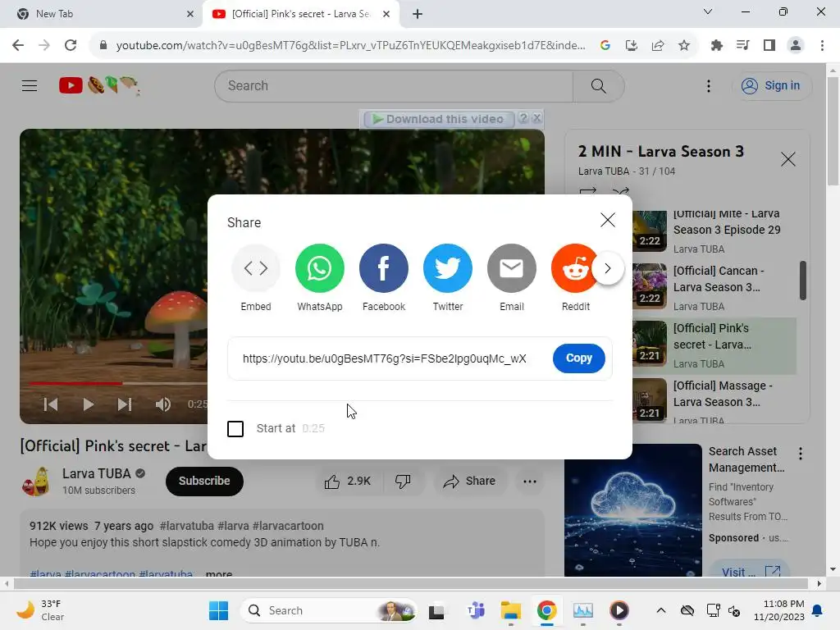Screen dimensions: 840x630
Task: Focus the YouTube search box
Action: tap(394, 85)
